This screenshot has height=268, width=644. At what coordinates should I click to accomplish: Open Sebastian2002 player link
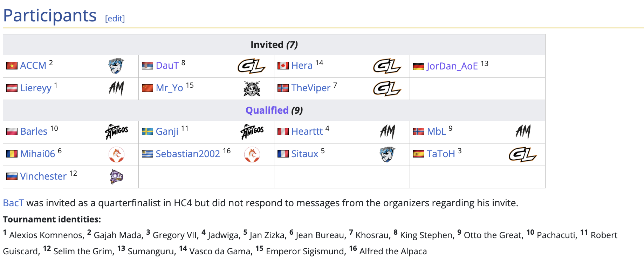coord(188,154)
